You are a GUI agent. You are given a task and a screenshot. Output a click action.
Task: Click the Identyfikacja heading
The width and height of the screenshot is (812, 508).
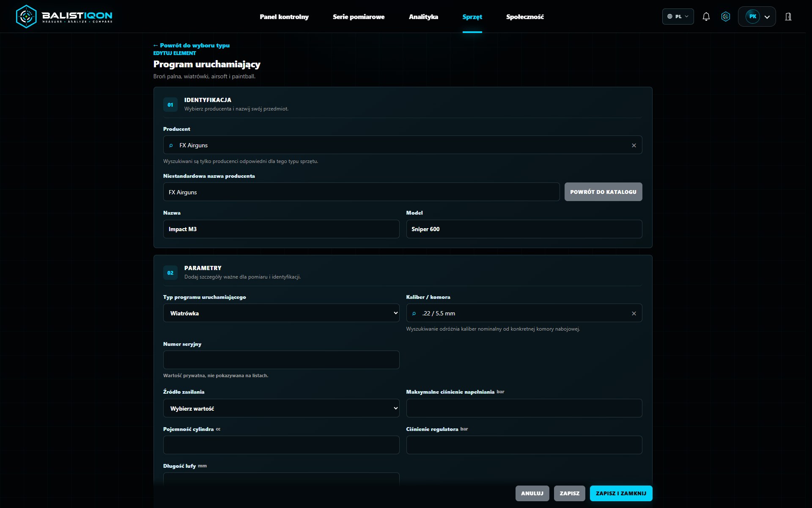tap(208, 100)
